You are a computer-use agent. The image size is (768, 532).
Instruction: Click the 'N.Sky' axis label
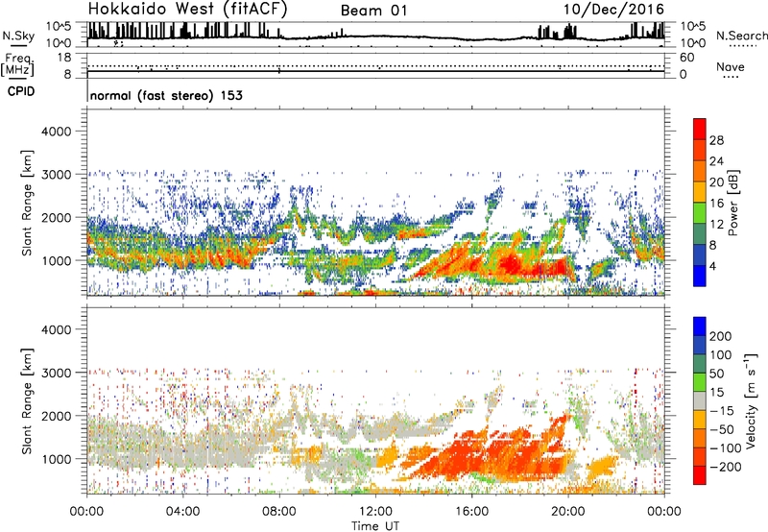click(18, 36)
